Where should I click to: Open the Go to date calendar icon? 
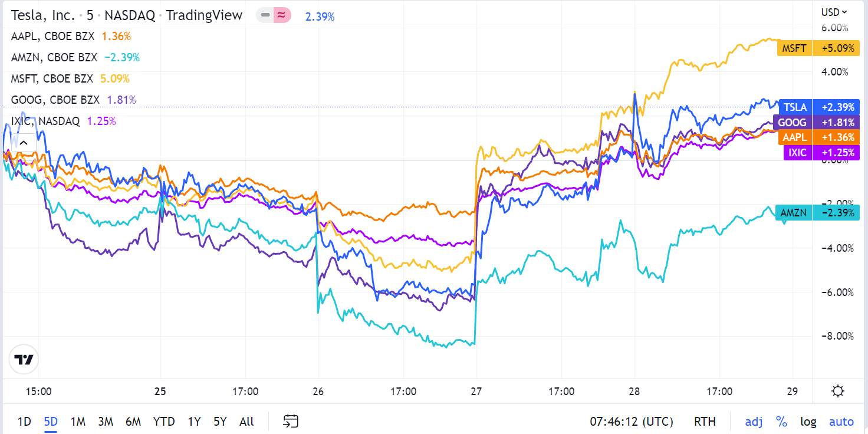click(290, 421)
